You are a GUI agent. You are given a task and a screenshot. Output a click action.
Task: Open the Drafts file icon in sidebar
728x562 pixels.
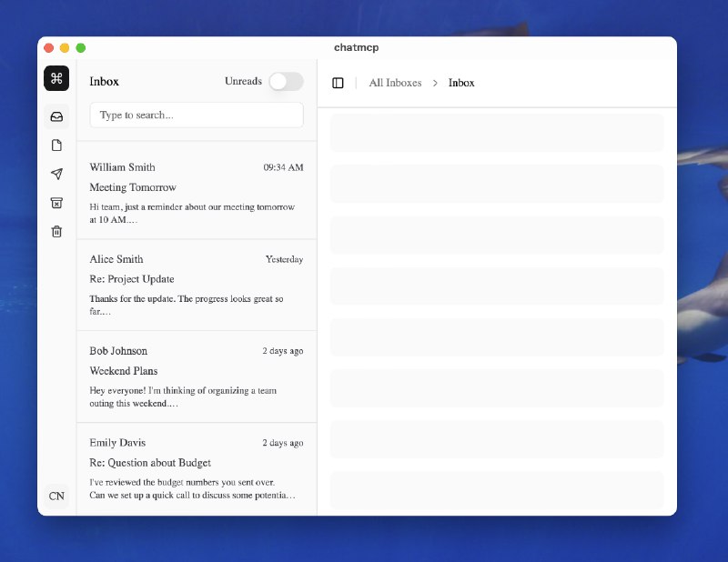pos(56,146)
